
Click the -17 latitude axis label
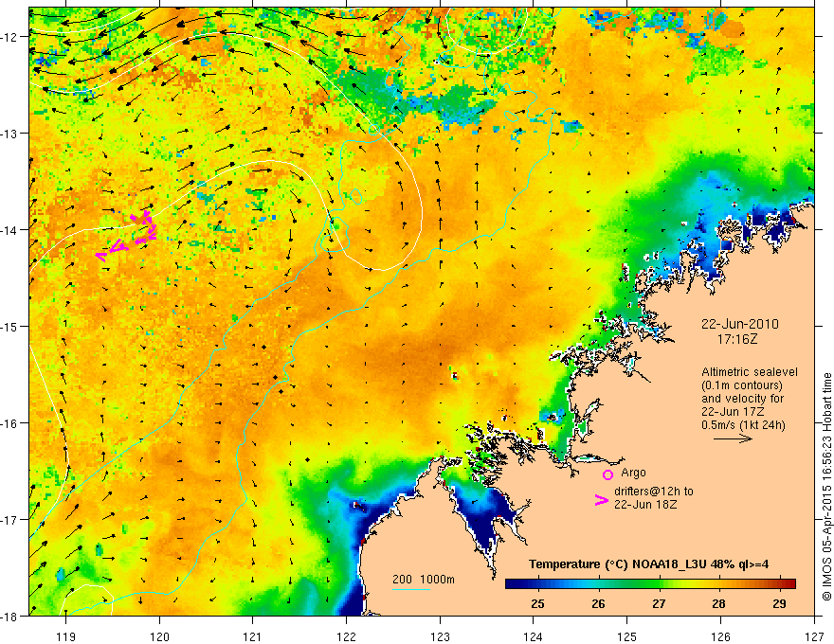point(9,519)
